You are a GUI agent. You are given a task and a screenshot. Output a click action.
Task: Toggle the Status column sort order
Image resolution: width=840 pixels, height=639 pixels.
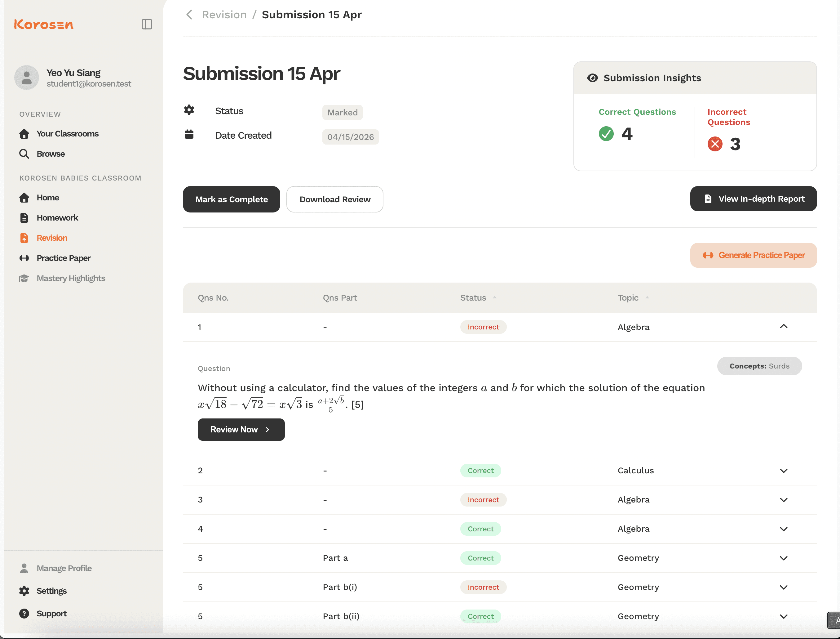point(494,297)
